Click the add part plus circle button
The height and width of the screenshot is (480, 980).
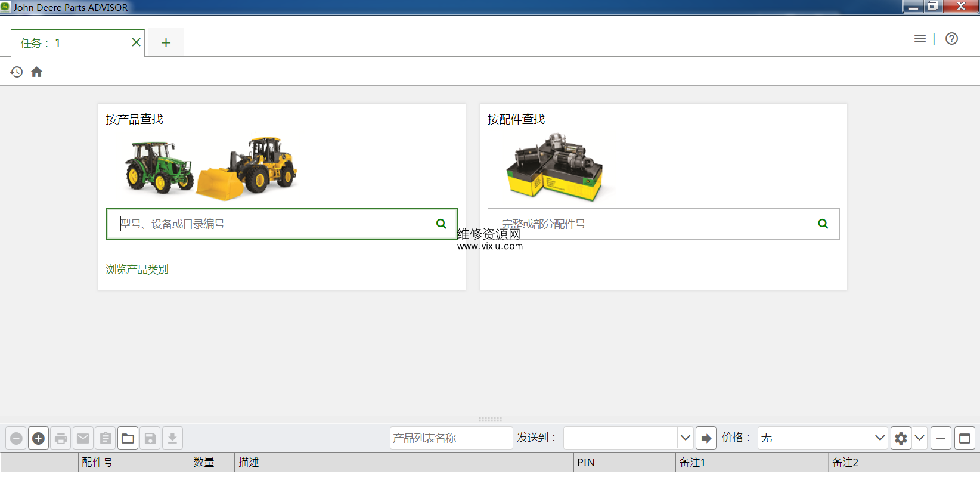point(39,439)
